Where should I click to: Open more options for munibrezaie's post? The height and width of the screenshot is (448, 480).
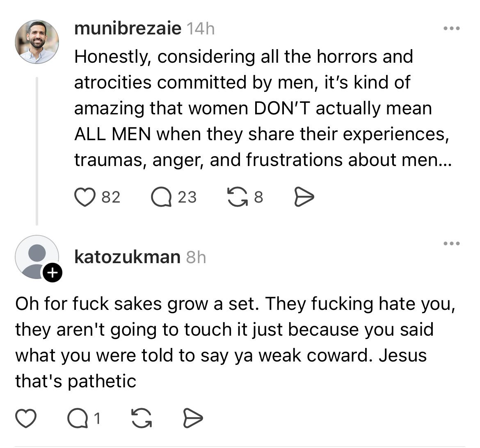pyautogui.click(x=452, y=29)
